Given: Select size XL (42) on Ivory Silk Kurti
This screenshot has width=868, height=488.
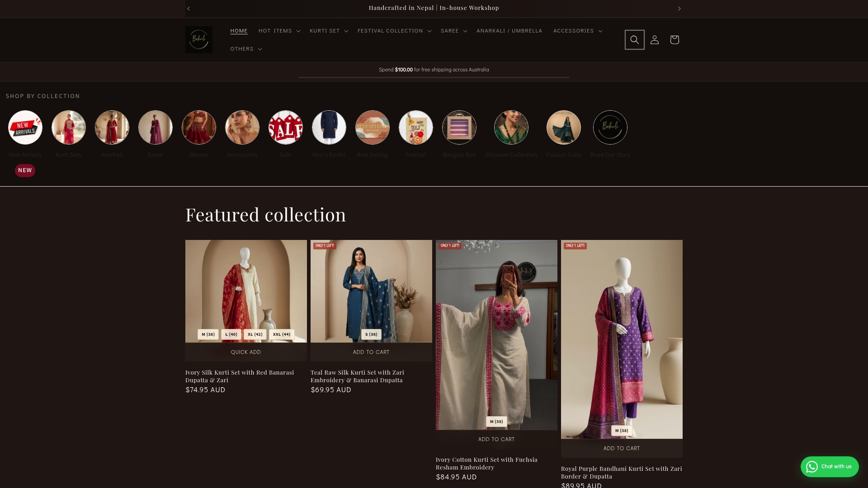Looking at the screenshot, I should coord(255,334).
